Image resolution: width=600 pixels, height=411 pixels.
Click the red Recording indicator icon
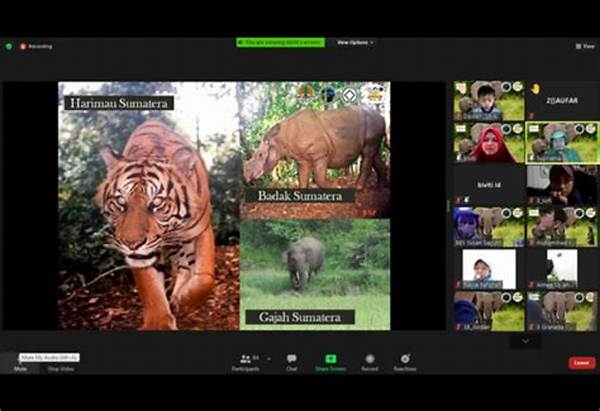click(23, 46)
